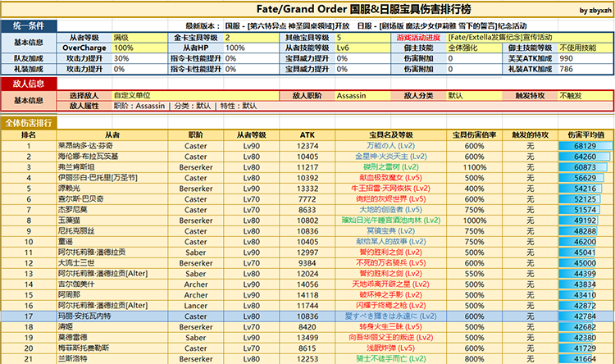Click the 全体伤害排行 section header

point(29,123)
